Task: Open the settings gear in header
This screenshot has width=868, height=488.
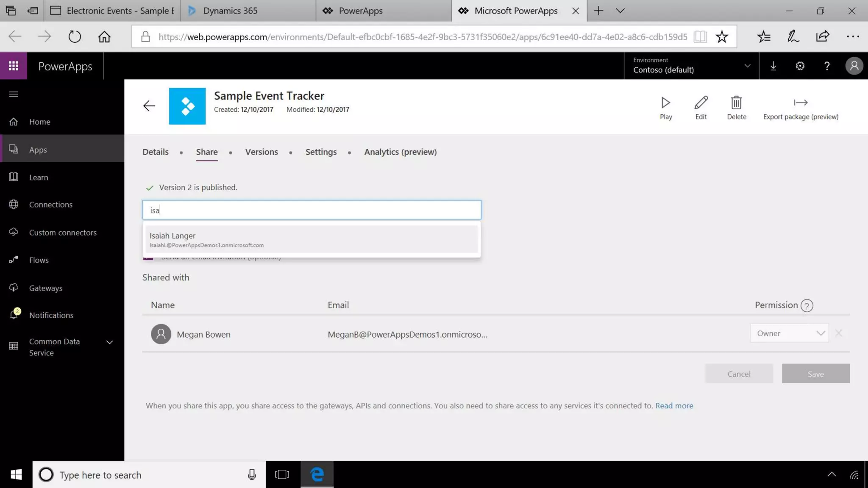Action: pos(800,66)
